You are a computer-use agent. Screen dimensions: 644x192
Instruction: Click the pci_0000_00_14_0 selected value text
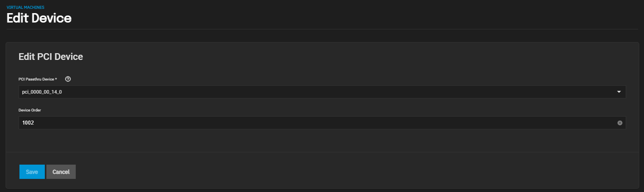click(x=42, y=92)
